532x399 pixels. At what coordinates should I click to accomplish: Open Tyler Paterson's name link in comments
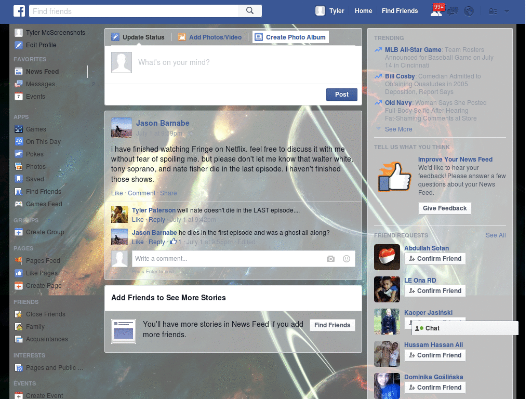pos(154,210)
